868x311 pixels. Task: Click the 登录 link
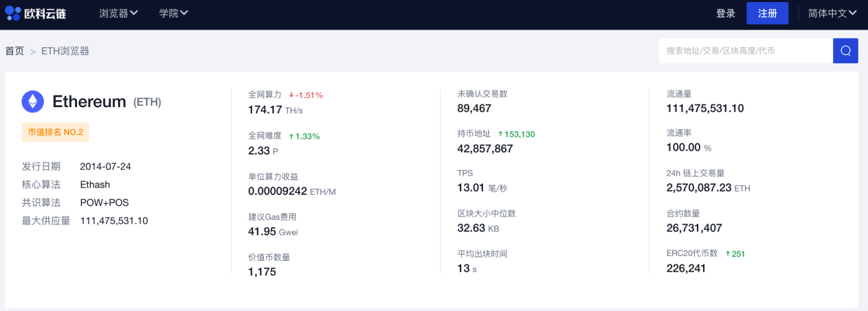[x=726, y=13]
